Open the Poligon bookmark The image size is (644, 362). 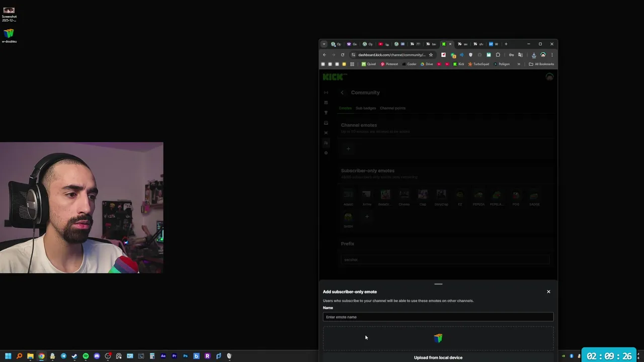tap(502, 64)
